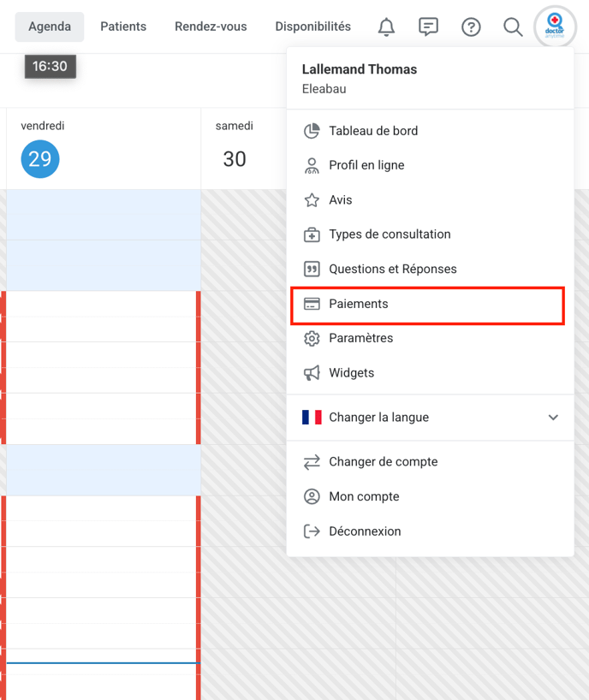The image size is (589, 700).
Task: Open the messages chat icon
Action: click(x=428, y=27)
